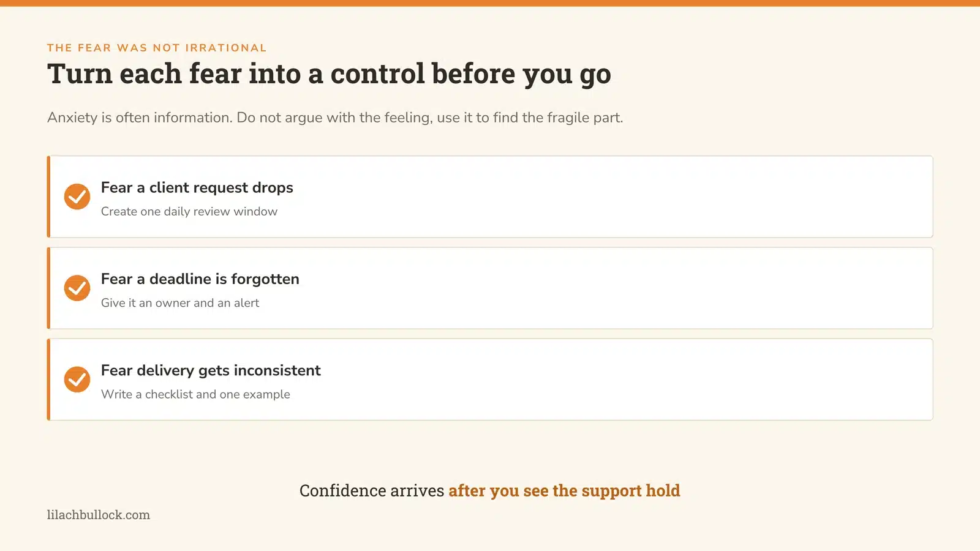This screenshot has width=980, height=551.
Task: Click the highlighted 'after you see the support hold'
Action: click(x=564, y=491)
